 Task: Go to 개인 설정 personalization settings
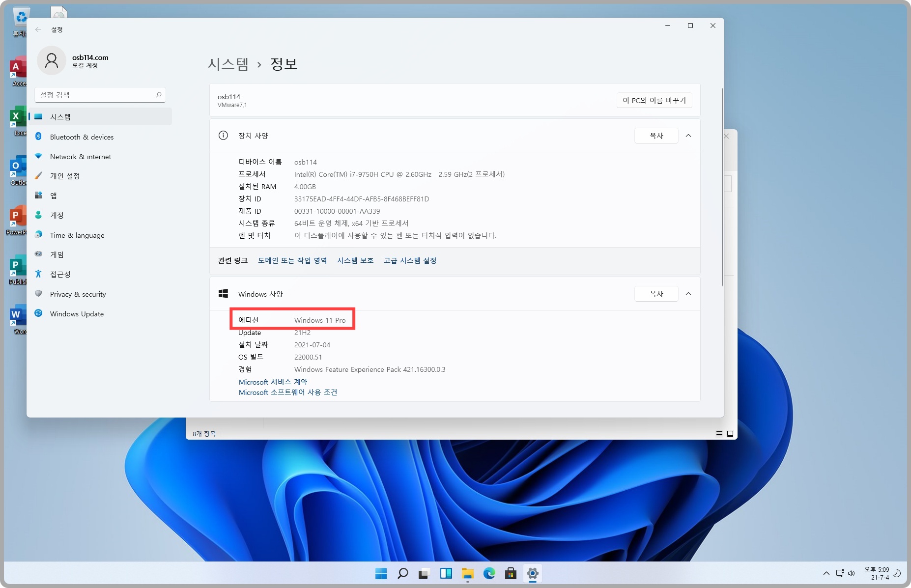tap(101, 176)
